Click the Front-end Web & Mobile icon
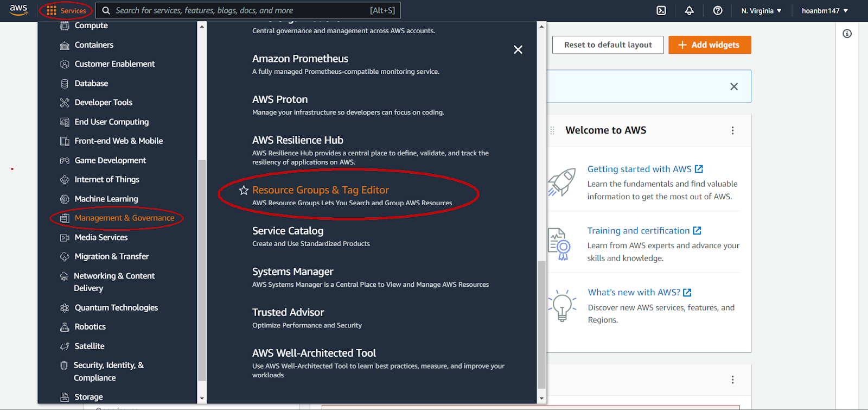Viewport: 868px width, 410px height. pos(65,141)
